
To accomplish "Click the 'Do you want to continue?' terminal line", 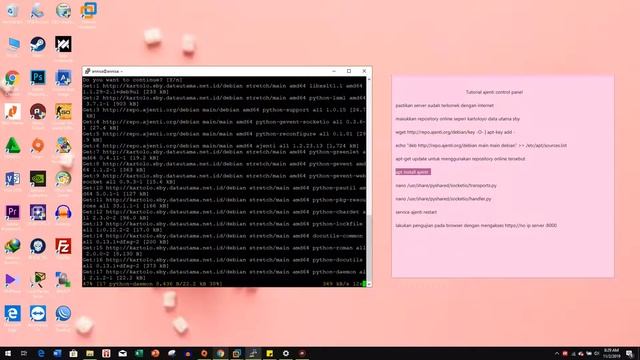I will pyautogui.click(x=133, y=80).
